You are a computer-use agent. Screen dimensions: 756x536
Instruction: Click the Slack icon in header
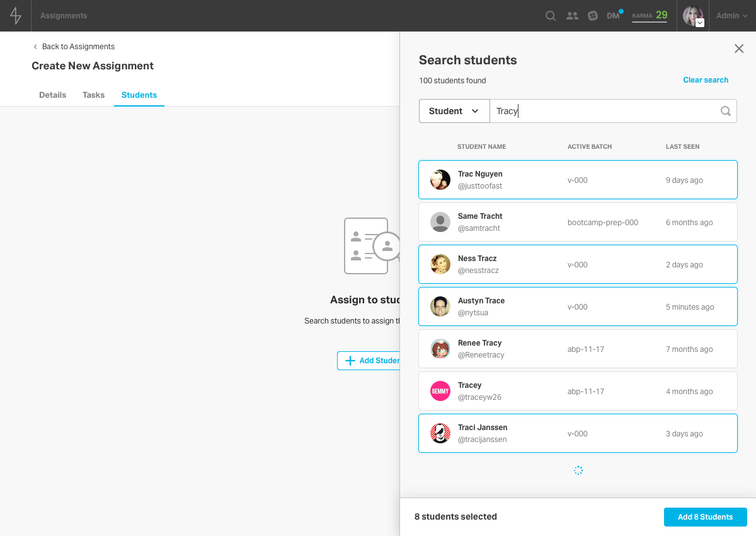[x=593, y=16]
